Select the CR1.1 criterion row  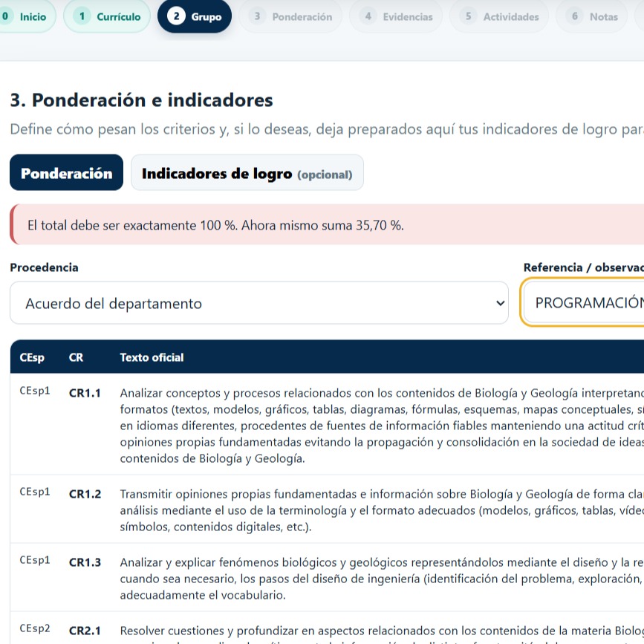pos(327,424)
